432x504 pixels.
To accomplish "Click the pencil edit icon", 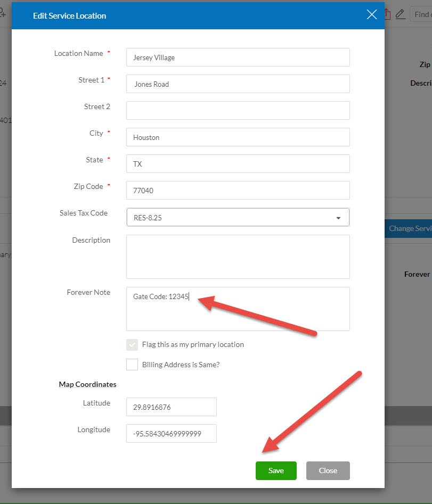I will (400, 14).
